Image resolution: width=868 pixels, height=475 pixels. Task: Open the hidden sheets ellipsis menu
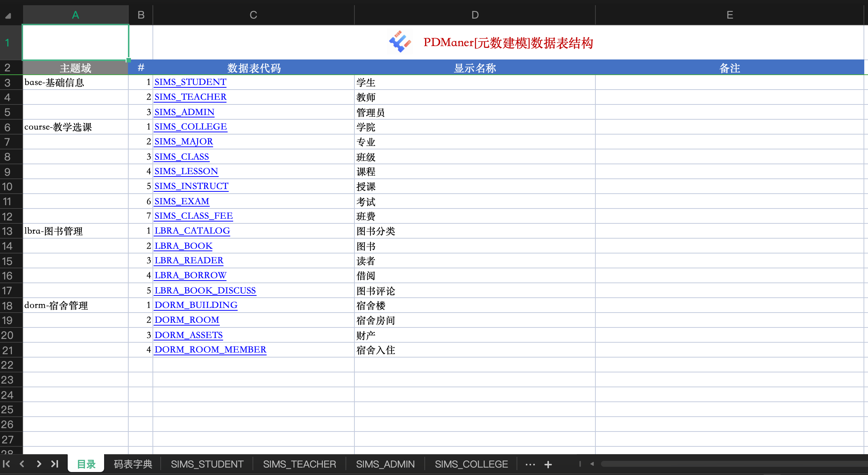coord(530,464)
